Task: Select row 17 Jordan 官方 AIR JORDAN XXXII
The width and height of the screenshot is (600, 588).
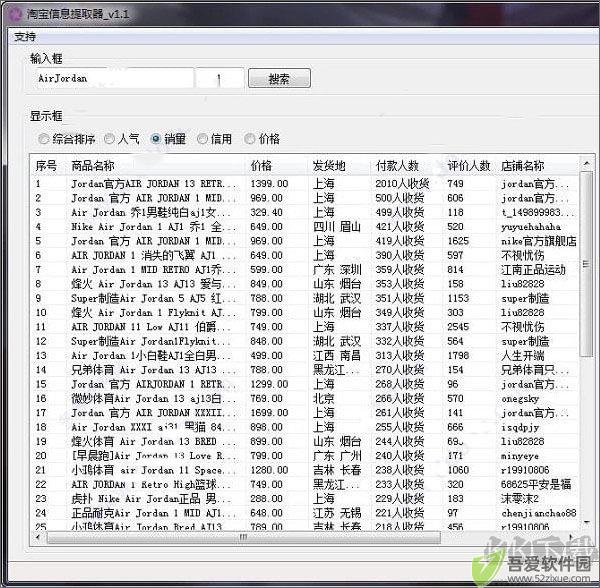Action: click(304, 413)
